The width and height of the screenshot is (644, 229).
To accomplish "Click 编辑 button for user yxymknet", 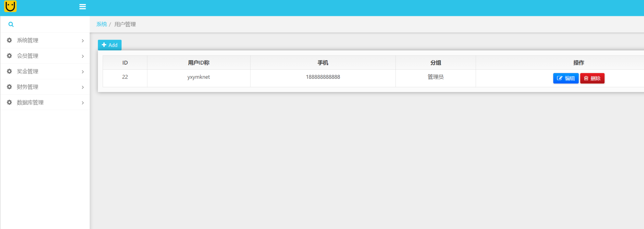I will pyautogui.click(x=566, y=78).
